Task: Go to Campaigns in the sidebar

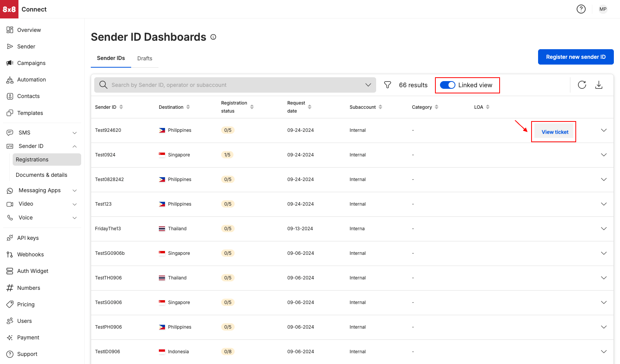Action: [31, 63]
